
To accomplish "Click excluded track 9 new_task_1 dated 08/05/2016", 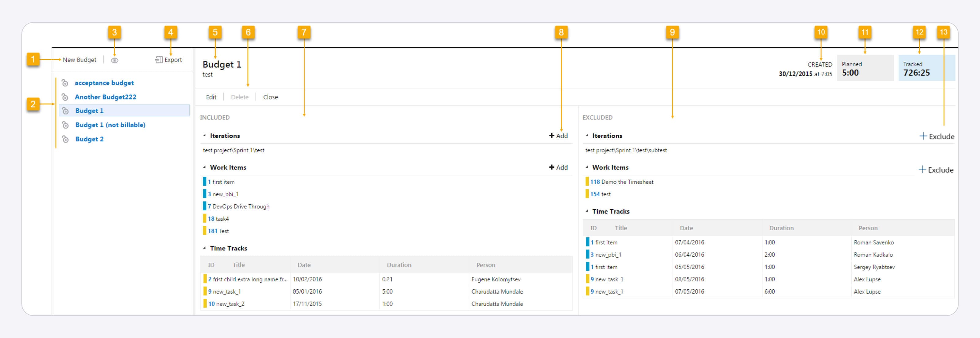I will coord(768,279).
